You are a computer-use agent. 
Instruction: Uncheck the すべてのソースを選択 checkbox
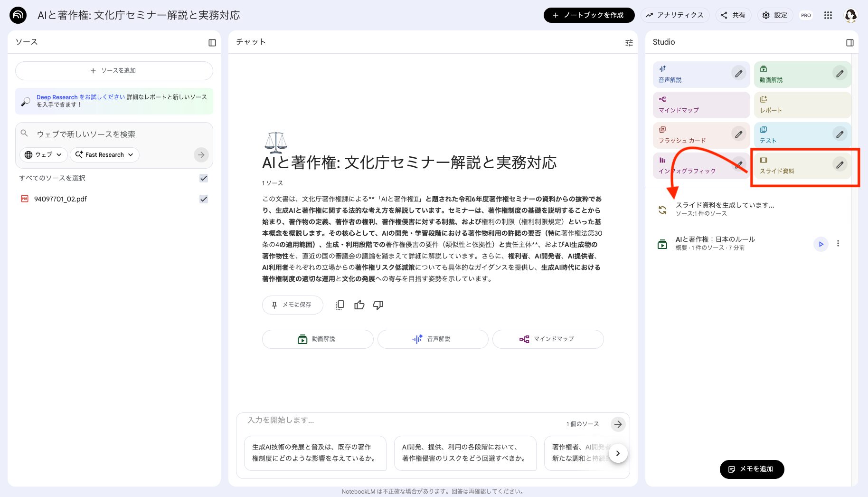click(204, 178)
